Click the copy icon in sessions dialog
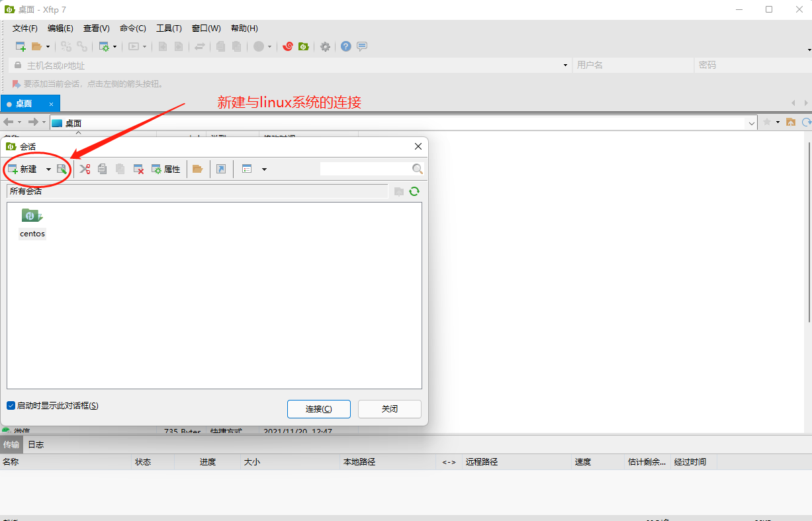The width and height of the screenshot is (812, 521). pos(103,169)
